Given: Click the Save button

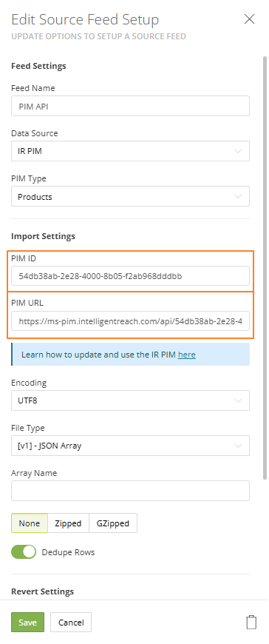Looking at the screenshot, I should pyautogui.click(x=28, y=623).
